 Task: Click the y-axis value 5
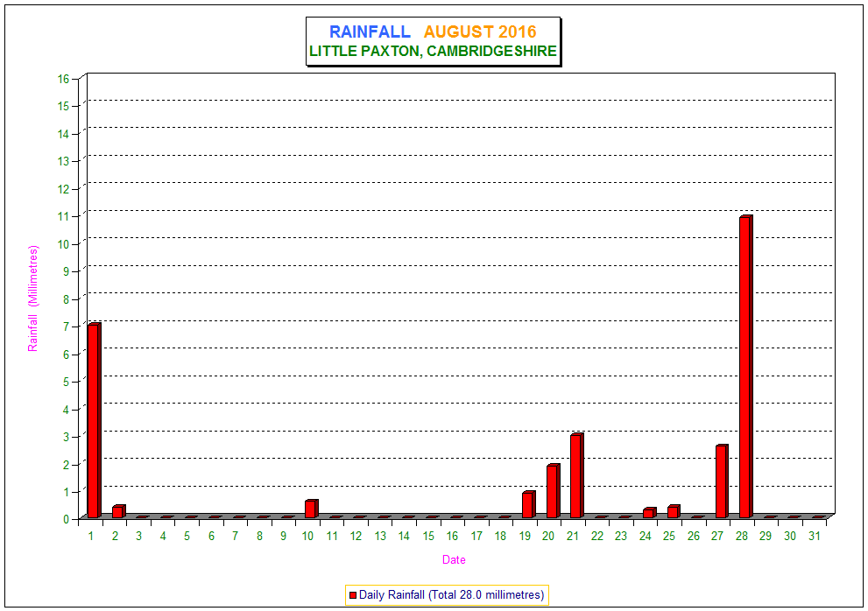(x=66, y=382)
